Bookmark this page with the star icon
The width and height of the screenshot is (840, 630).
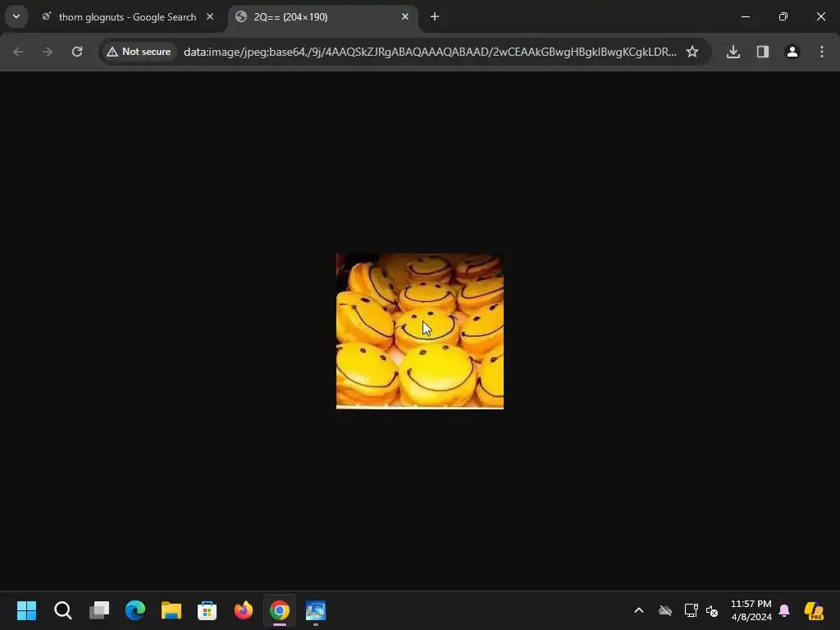(692, 52)
